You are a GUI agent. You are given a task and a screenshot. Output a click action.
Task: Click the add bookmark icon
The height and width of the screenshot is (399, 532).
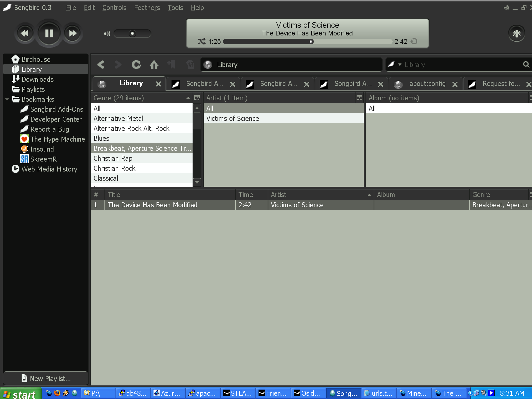click(172, 65)
